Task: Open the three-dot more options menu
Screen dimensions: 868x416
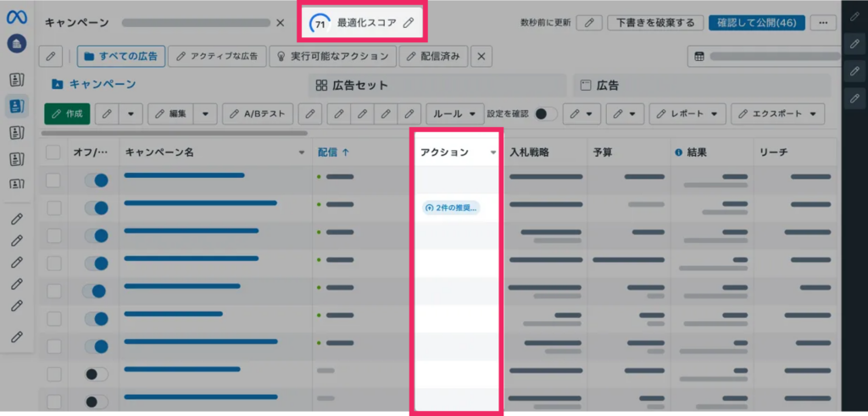Action: coord(823,23)
